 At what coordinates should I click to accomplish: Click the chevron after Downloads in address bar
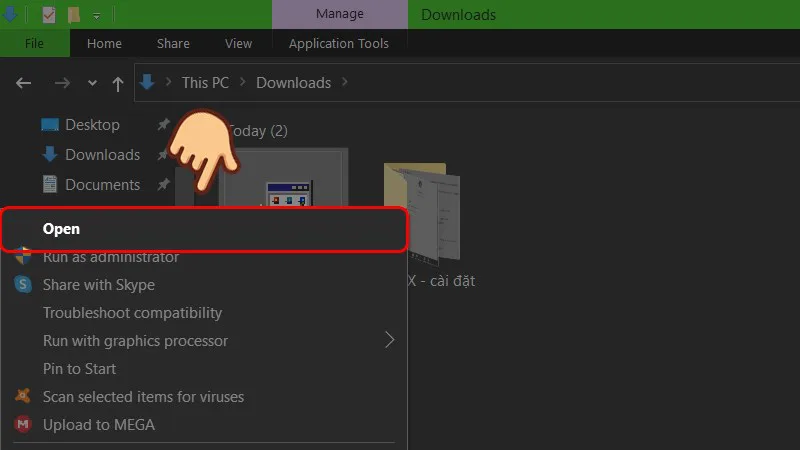coord(346,83)
